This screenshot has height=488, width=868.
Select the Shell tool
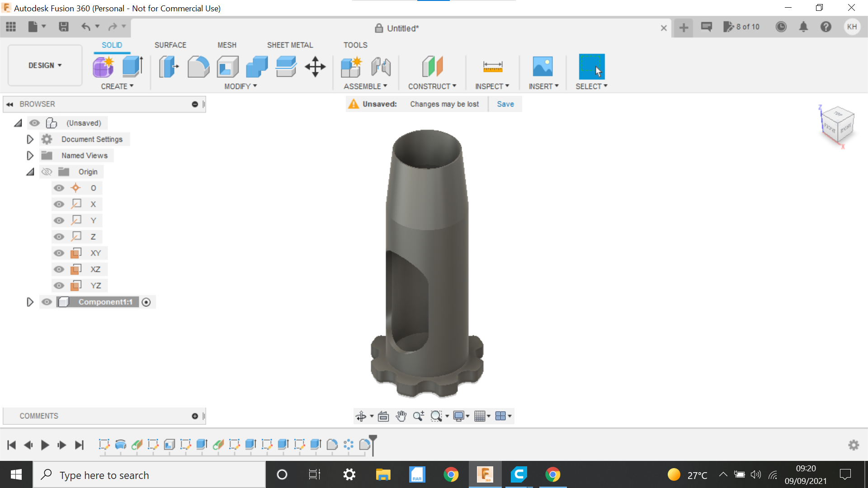point(228,67)
